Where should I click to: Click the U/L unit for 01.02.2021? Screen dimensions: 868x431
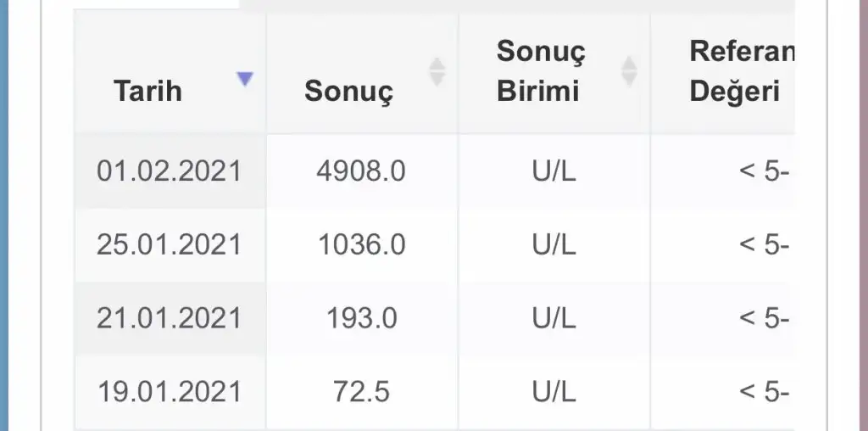tap(554, 171)
